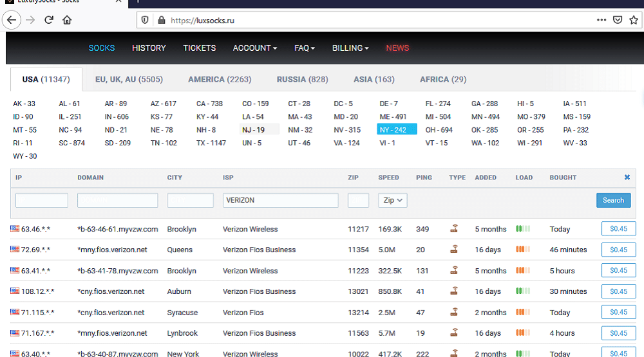Open the SOCKS navigation item

coord(102,48)
